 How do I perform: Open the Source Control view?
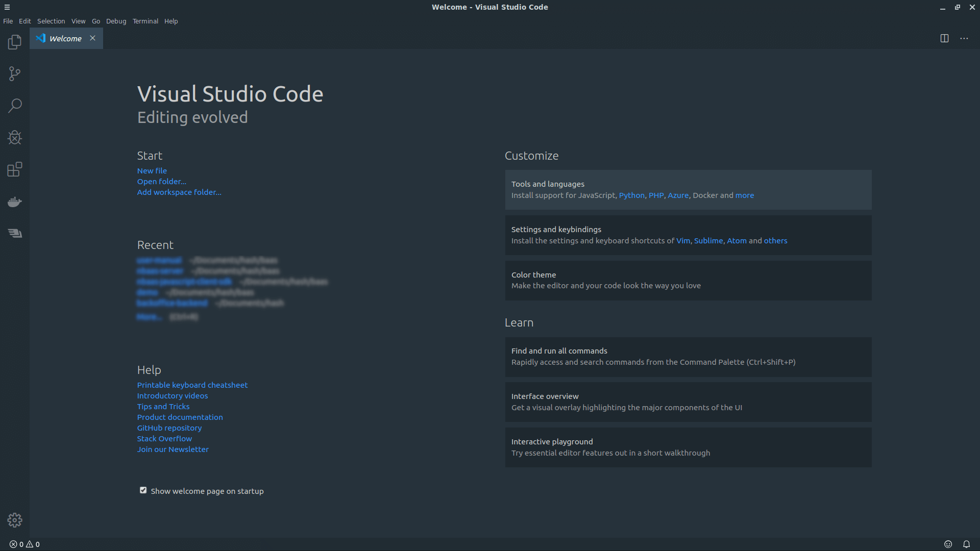(15, 74)
